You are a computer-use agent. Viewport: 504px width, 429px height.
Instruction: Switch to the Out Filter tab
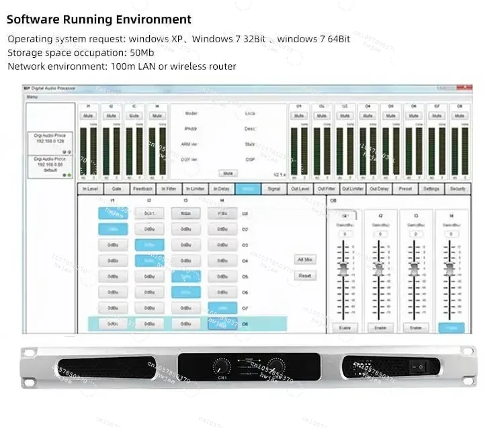tap(327, 189)
